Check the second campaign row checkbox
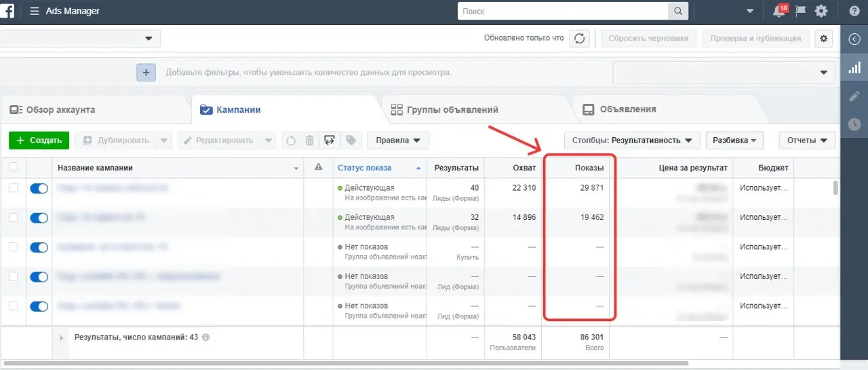 [x=14, y=217]
